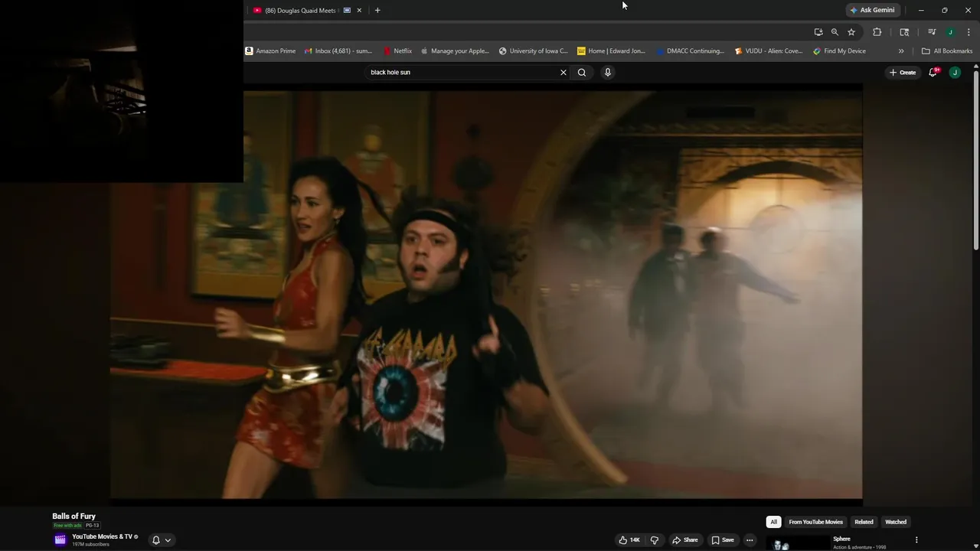Viewport: 980px width, 551px height.
Task: Open a new browser tab
Action: pyautogui.click(x=377, y=11)
